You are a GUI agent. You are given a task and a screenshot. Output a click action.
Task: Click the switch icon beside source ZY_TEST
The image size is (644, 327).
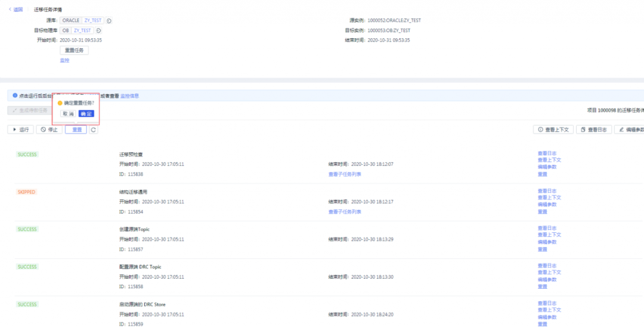[109, 21]
